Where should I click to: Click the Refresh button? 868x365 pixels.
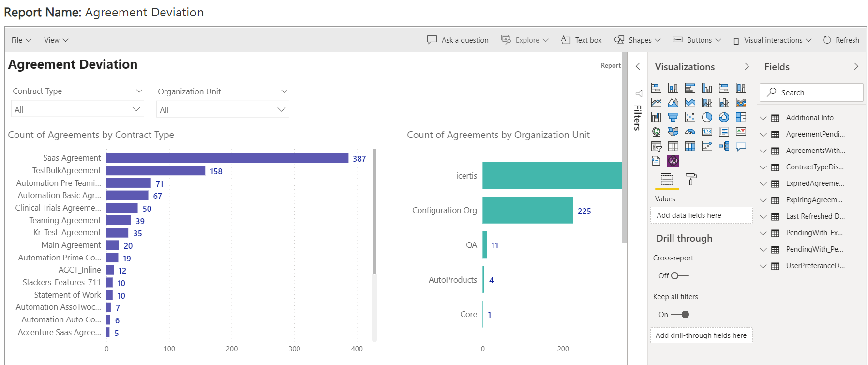point(841,40)
